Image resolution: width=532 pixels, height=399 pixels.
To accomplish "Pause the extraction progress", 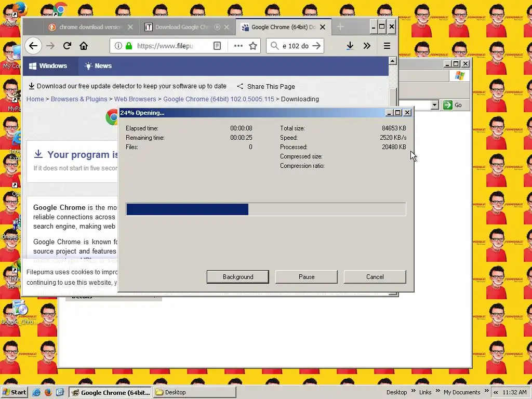I will 307,277.
